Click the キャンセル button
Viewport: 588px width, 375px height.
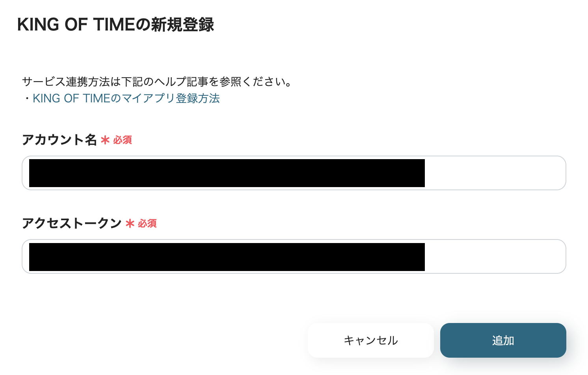(371, 340)
